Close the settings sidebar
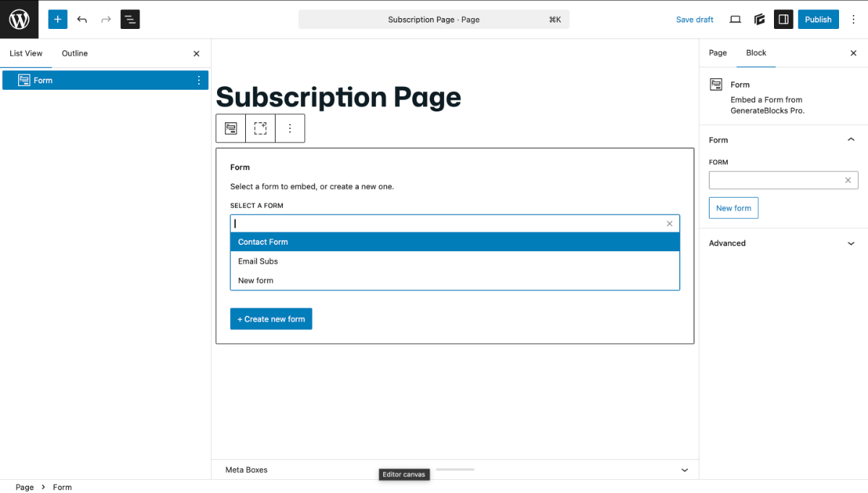The image size is (868, 493). 853,53
